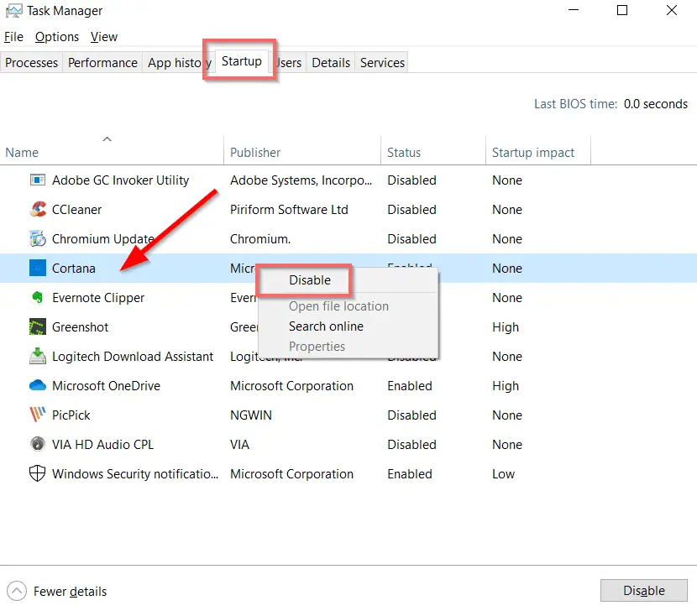
Task: Click the Chromium. publisher cell
Action: tap(260, 238)
